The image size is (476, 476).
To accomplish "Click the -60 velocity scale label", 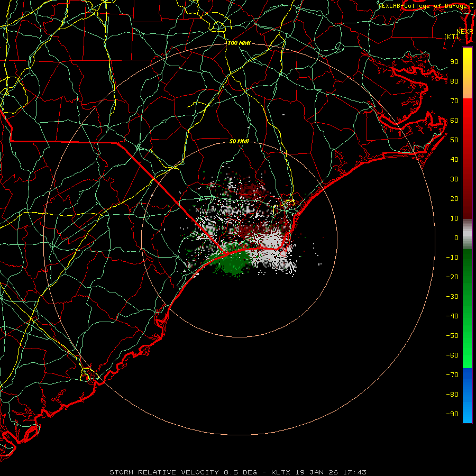I will [452, 355].
